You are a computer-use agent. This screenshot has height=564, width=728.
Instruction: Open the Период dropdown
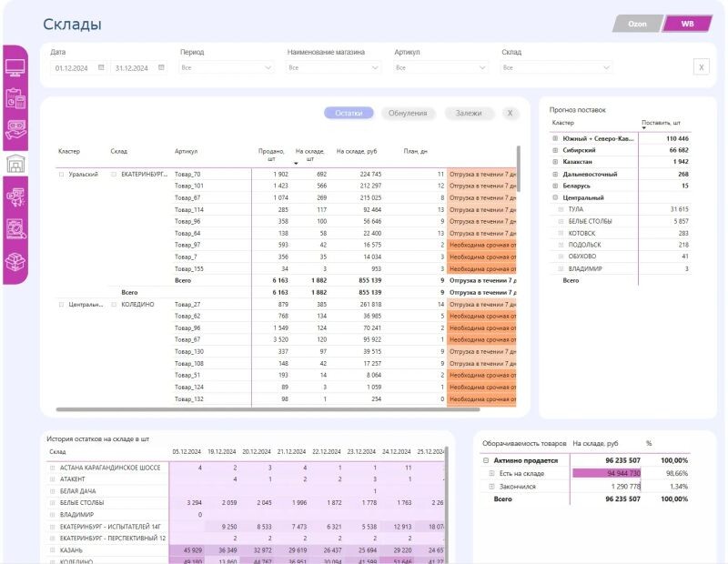(x=227, y=67)
